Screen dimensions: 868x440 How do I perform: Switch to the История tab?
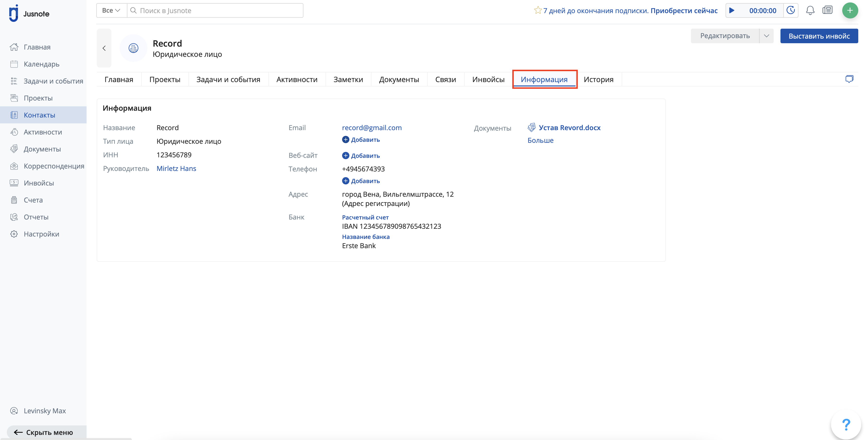(598, 79)
